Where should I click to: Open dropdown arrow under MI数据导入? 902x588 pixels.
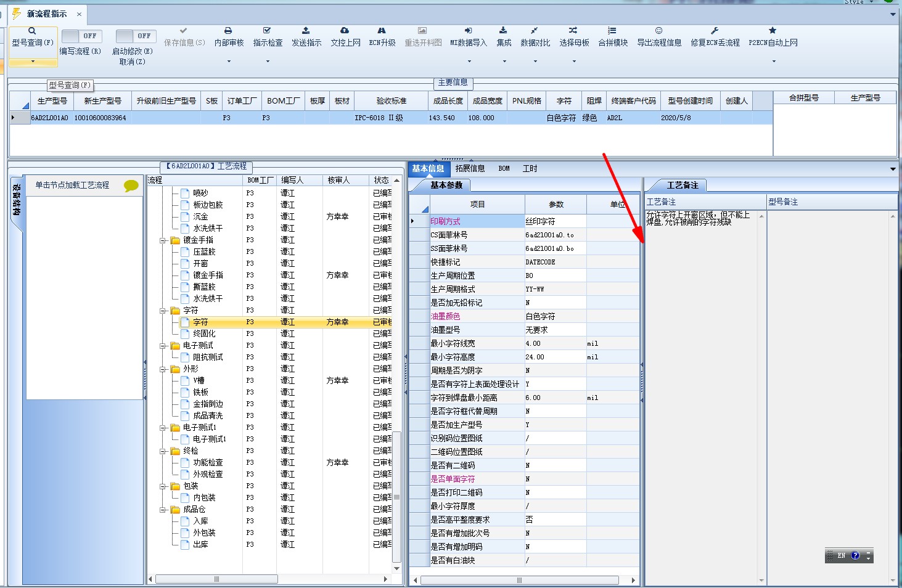point(469,62)
